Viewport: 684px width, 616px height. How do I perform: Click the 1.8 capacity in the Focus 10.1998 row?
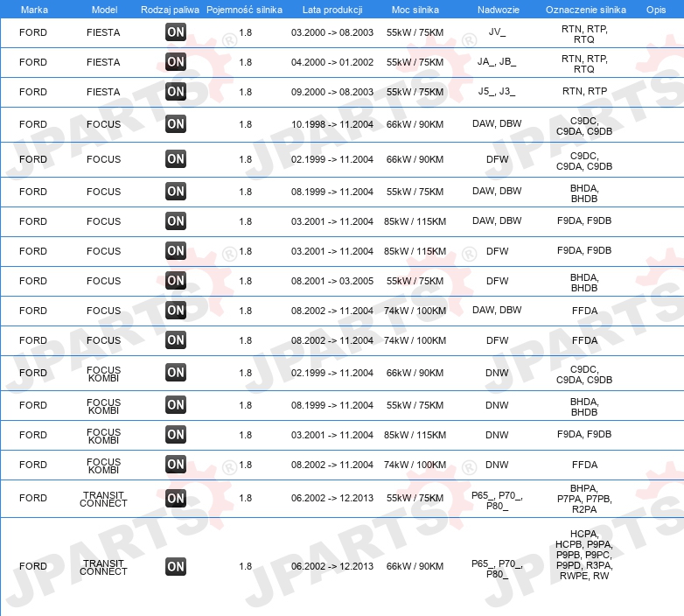[246, 124]
